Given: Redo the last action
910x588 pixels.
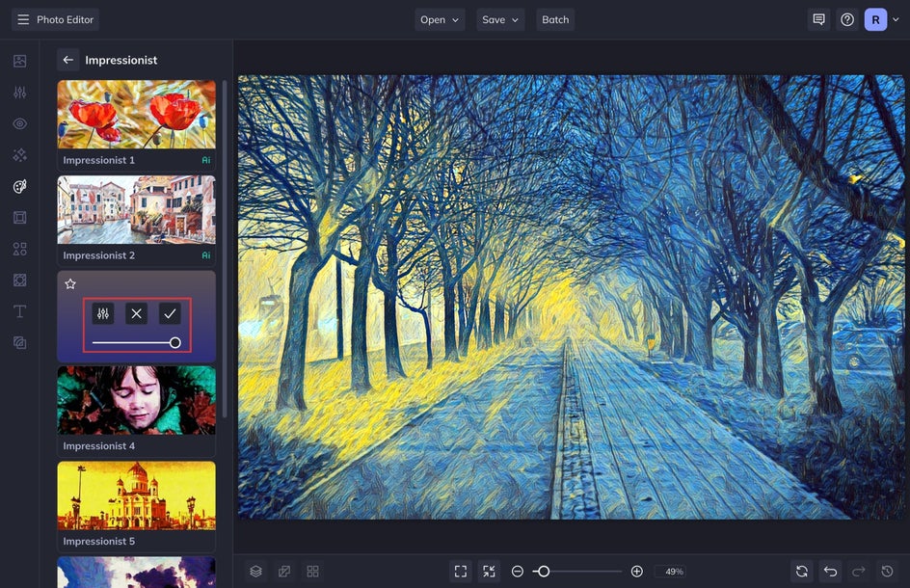Looking at the screenshot, I should 859,572.
